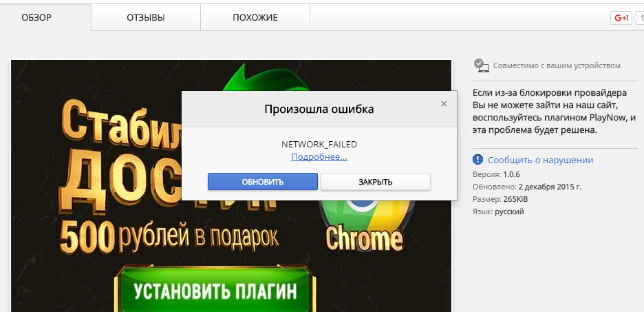Click the version value 1.0.6
This screenshot has height=312, width=644.
pyautogui.click(x=511, y=174)
